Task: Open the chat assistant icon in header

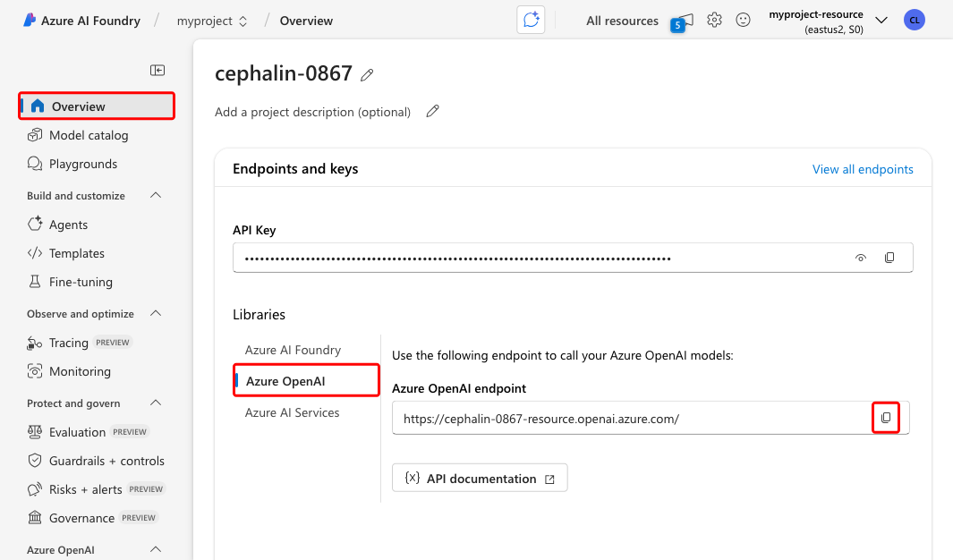Action: pos(531,21)
